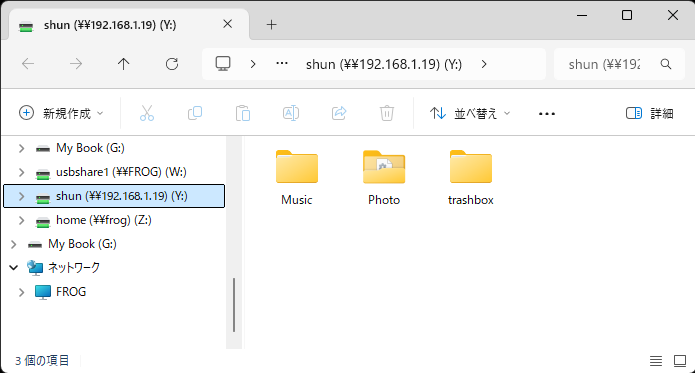Select shun (Y:) breadcrumb in address bar

pyautogui.click(x=384, y=64)
